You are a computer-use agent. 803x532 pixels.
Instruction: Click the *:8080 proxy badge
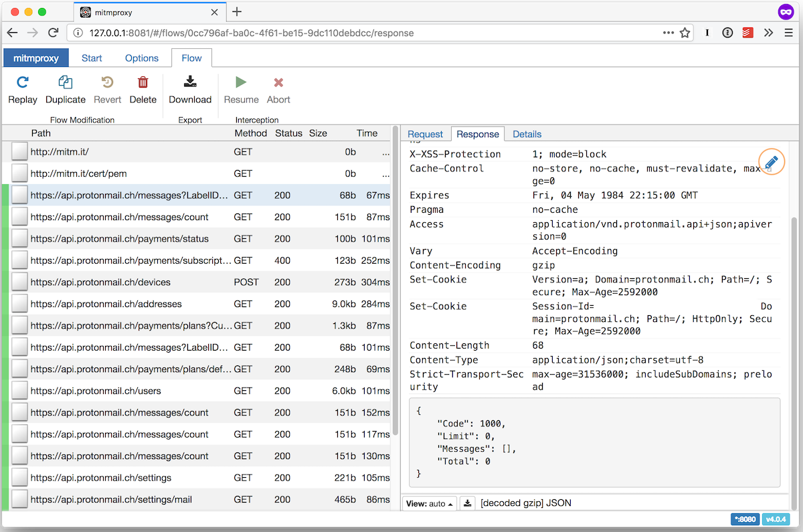point(745,519)
